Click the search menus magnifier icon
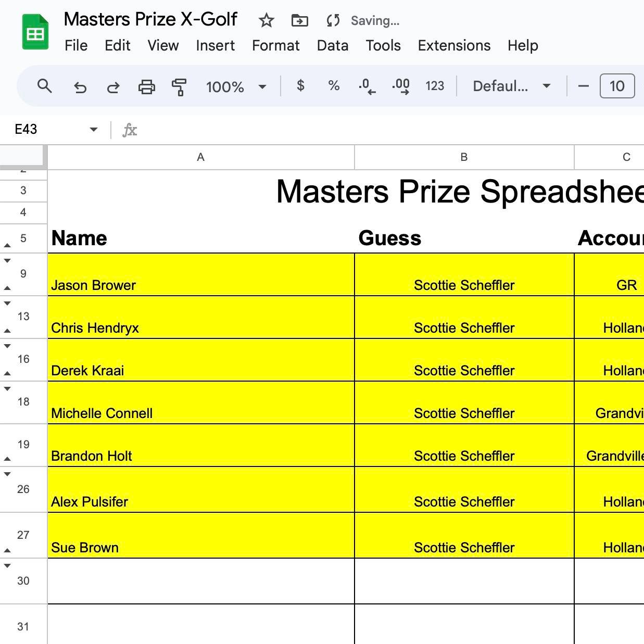The width and height of the screenshot is (644, 644). tap(45, 86)
